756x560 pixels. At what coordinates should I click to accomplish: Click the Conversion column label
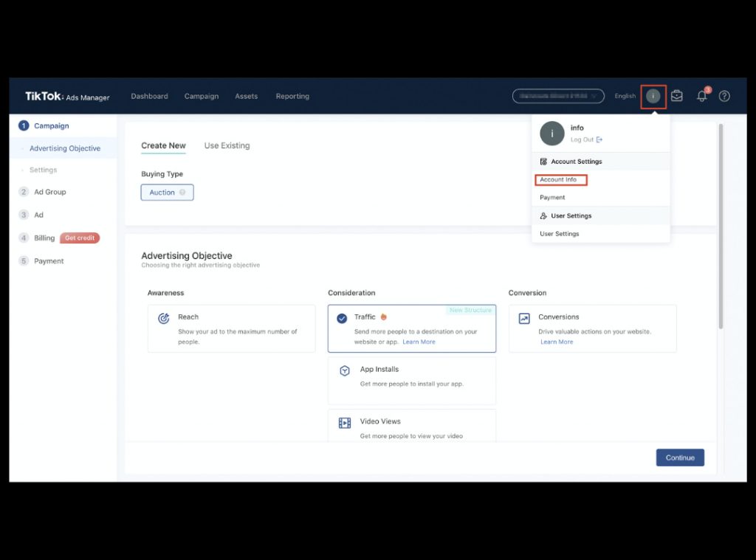[527, 293]
